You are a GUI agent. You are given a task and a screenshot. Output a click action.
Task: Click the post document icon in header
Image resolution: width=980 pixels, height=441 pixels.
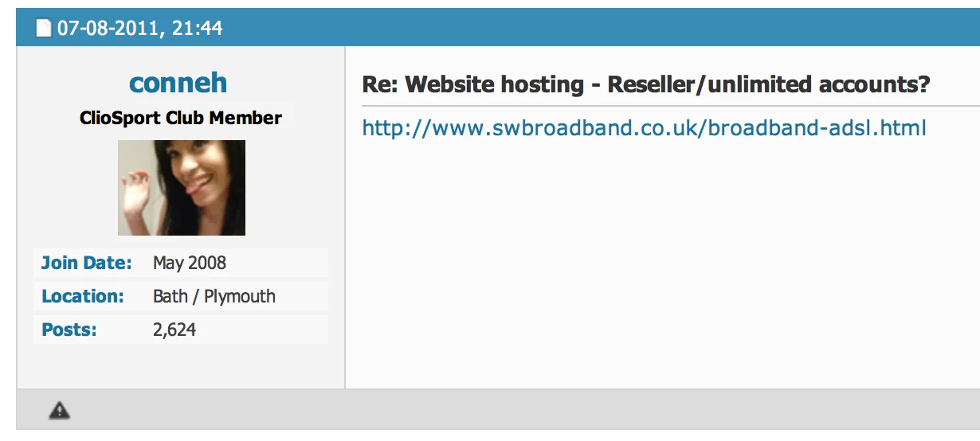coord(44,29)
